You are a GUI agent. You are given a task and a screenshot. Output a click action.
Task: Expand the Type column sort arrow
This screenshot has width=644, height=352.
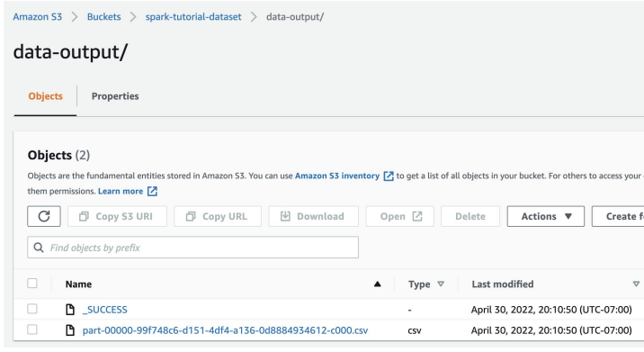pyautogui.click(x=441, y=284)
